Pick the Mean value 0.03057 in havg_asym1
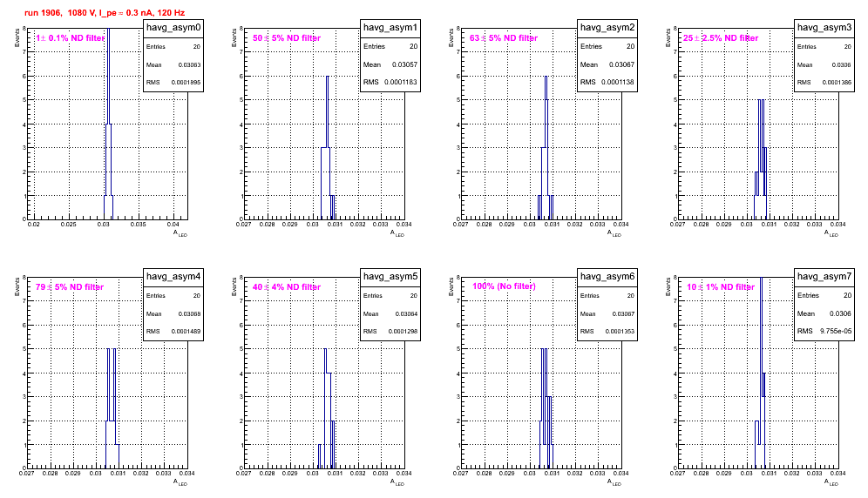Viewport: 868px width, 498px height. point(404,64)
